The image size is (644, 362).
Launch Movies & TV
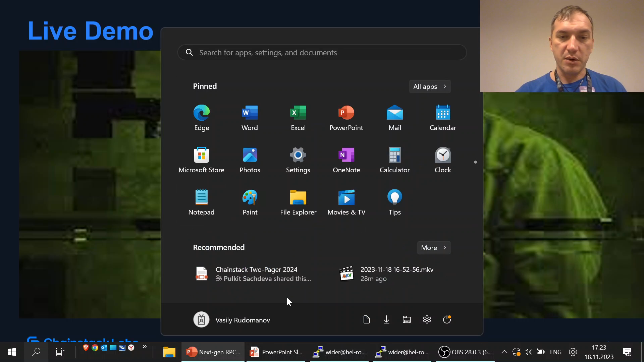[x=346, y=202]
